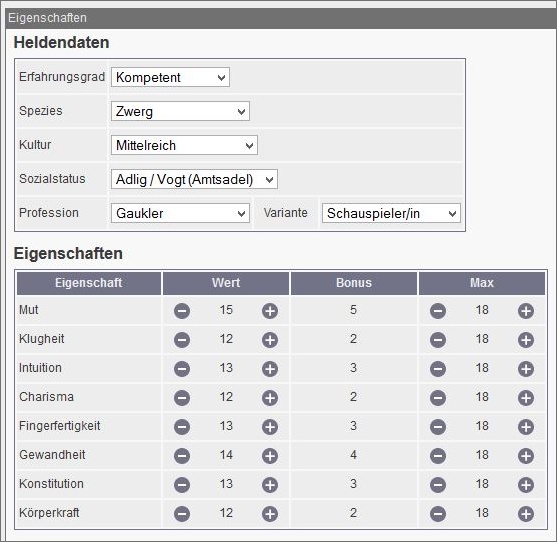
Task: Raise the Fingerfertigkeit maximum with plus icon
Action: click(x=526, y=427)
